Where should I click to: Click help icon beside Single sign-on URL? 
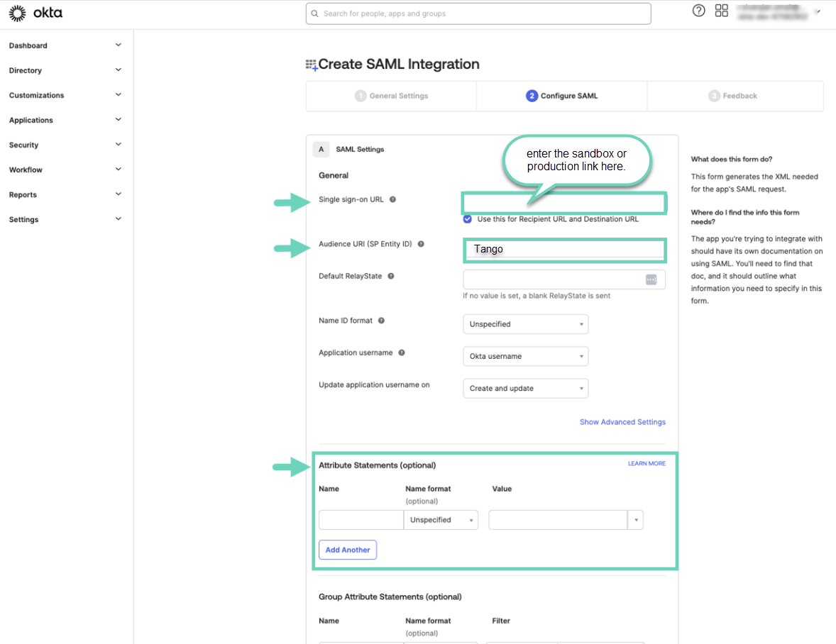pos(392,199)
